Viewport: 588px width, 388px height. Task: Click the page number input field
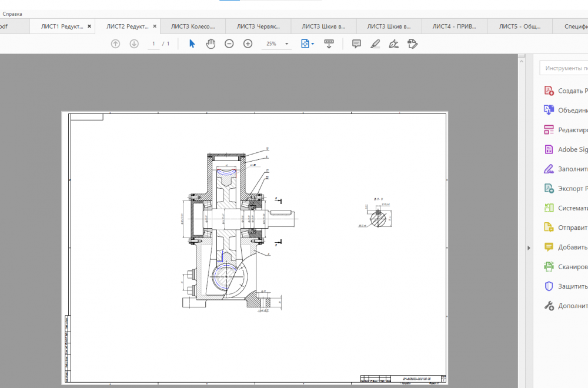154,44
